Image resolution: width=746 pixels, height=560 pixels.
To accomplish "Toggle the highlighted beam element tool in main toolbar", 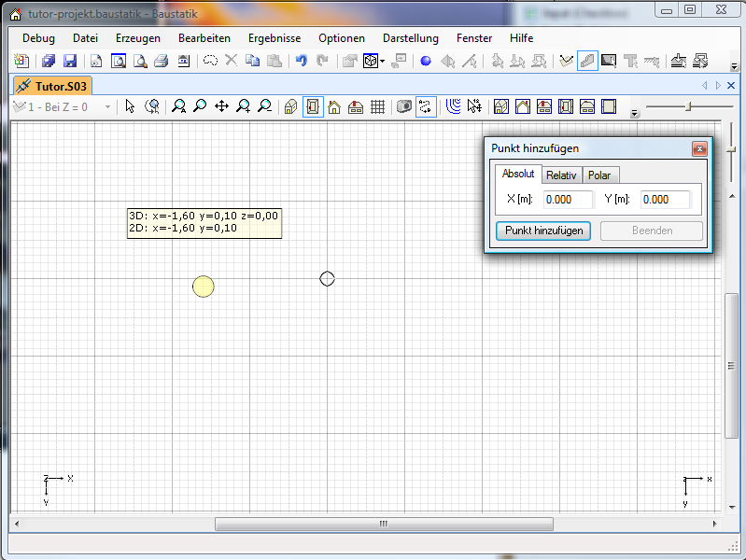I will tap(587, 61).
